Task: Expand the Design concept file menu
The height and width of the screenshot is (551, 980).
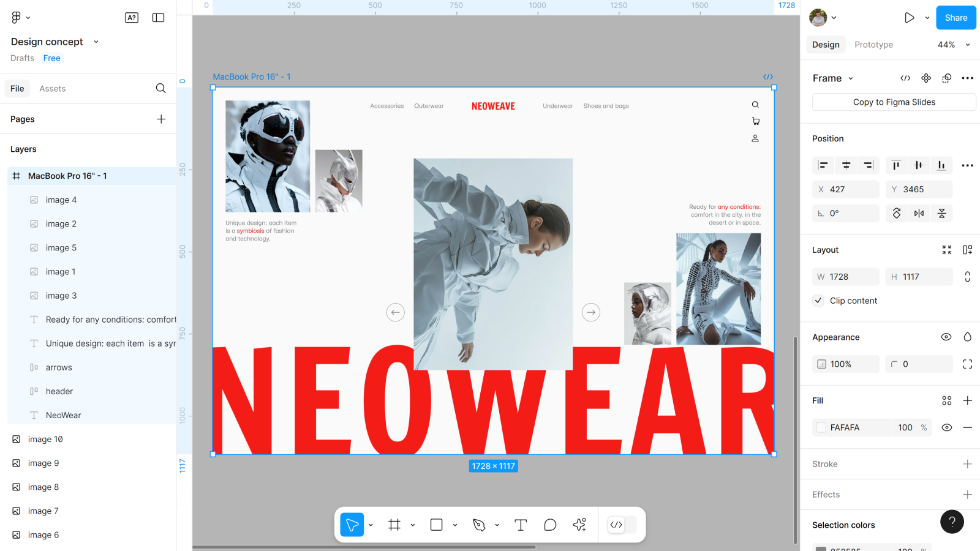Action: click(x=96, y=42)
